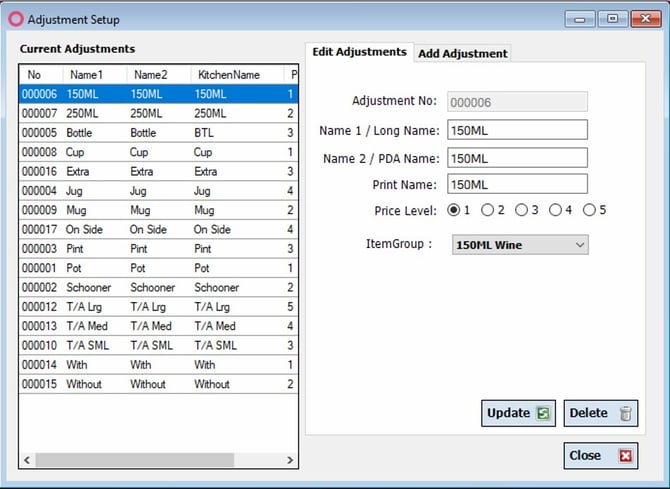This screenshot has width=670, height=489.
Task: Maximize the Adjustment Setup window
Action: point(612,19)
